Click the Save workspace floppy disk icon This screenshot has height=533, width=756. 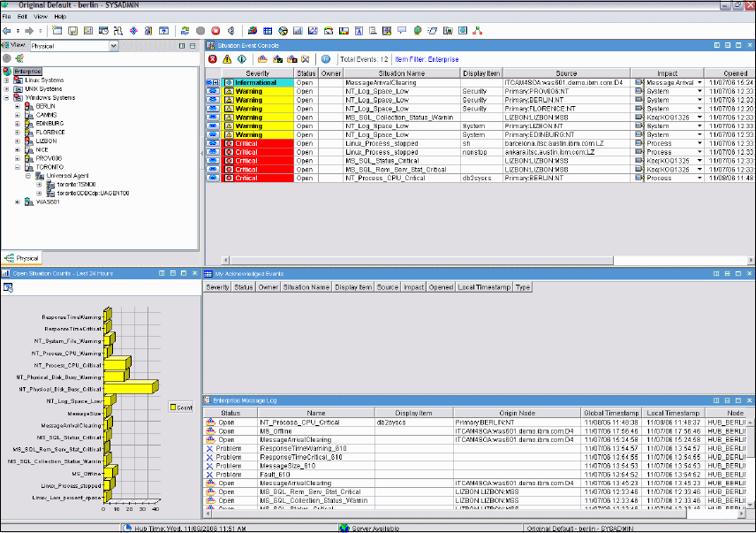click(72, 31)
